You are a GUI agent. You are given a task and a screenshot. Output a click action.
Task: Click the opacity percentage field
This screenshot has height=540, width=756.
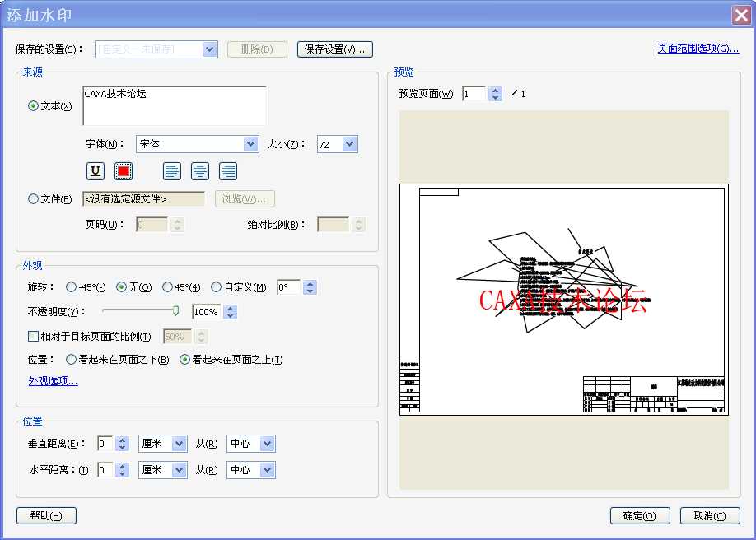207,312
